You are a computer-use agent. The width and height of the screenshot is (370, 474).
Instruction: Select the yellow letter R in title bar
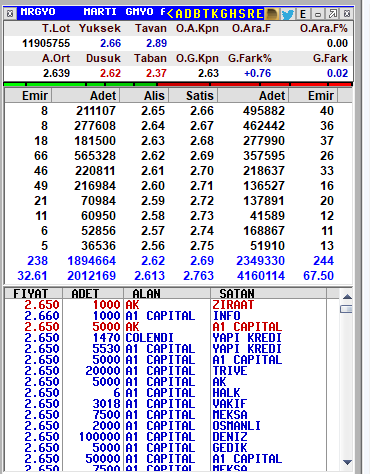(x=251, y=14)
